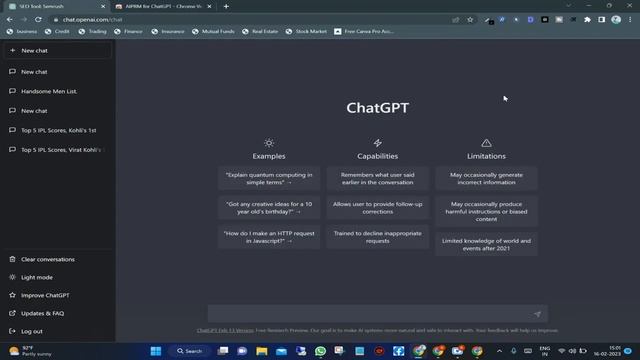Click the purple D extension icon in the toolbar

(530, 20)
